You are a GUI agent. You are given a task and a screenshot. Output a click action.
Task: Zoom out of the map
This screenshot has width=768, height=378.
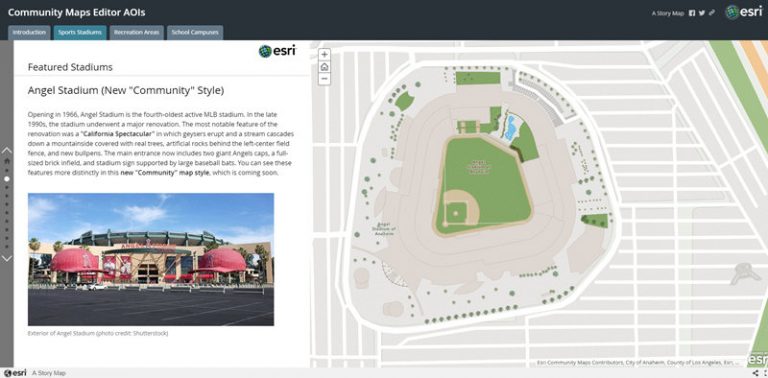[x=324, y=79]
